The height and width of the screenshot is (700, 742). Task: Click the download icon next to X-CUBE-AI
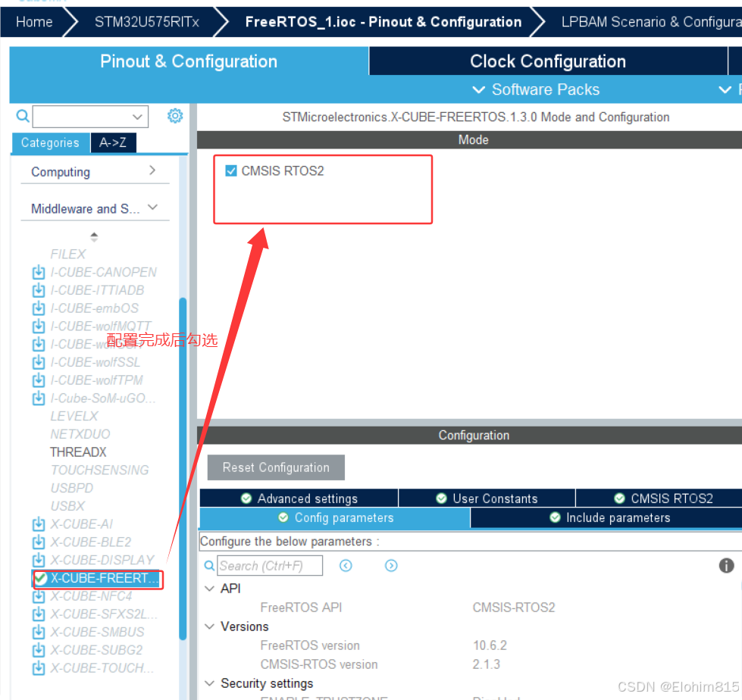coord(39,524)
